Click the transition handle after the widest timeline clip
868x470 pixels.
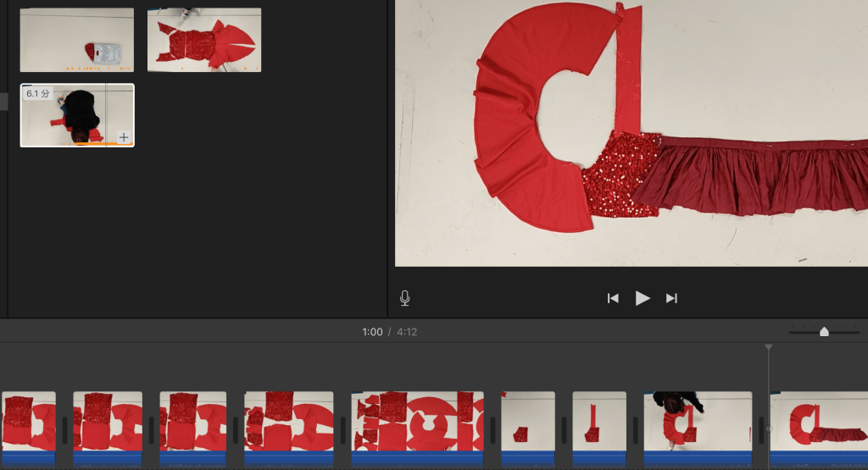492,430
